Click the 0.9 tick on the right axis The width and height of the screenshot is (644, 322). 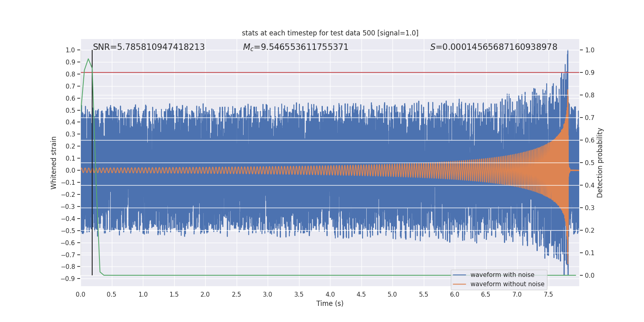tap(589, 73)
